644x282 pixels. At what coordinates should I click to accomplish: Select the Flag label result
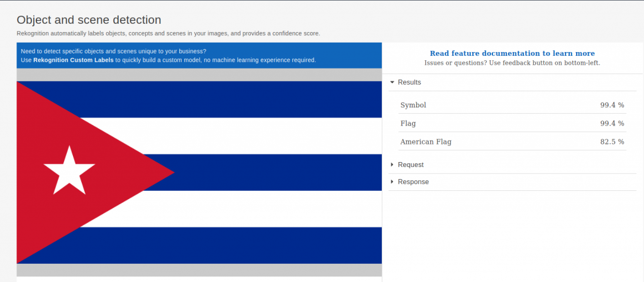pyautogui.click(x=512, y=123)
